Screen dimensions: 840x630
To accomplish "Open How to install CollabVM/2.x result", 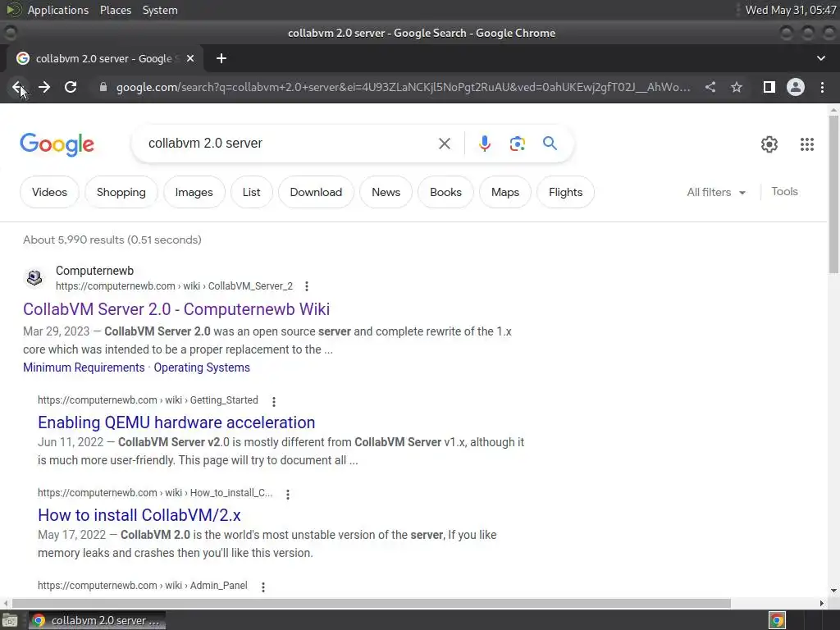I will [139, 515].
